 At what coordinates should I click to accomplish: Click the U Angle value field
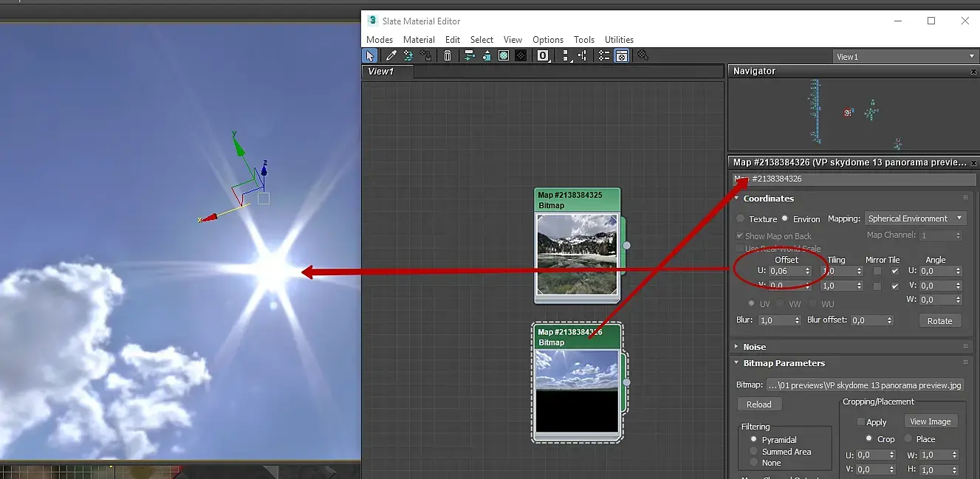(x=936, y=272)
